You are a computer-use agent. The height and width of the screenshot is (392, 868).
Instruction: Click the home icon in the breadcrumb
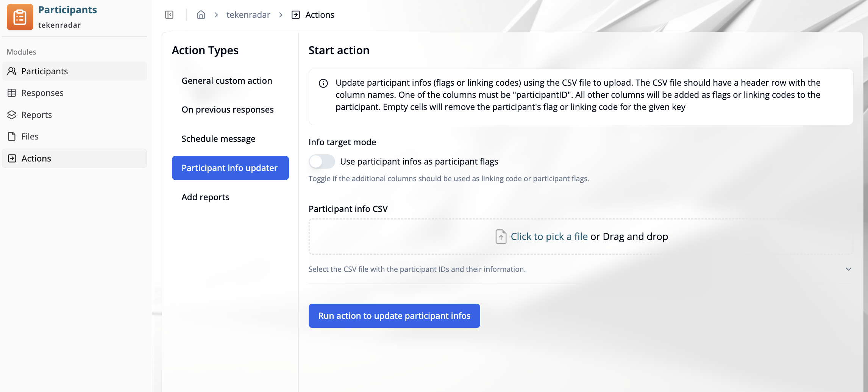(x=201, y=14)
